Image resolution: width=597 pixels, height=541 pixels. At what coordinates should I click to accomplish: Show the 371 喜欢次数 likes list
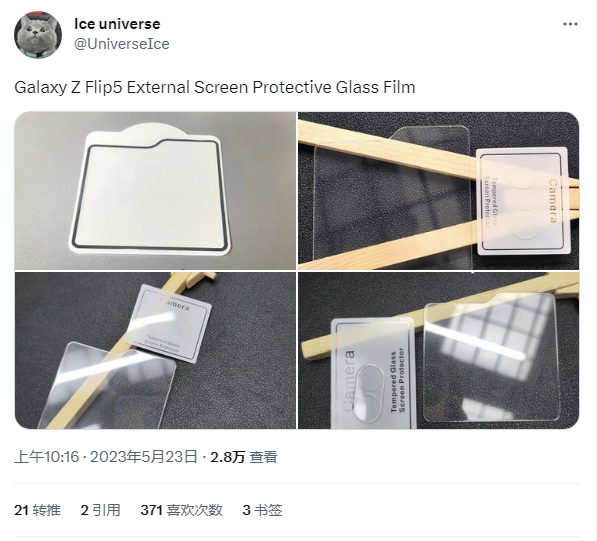[x=182, y=510]
